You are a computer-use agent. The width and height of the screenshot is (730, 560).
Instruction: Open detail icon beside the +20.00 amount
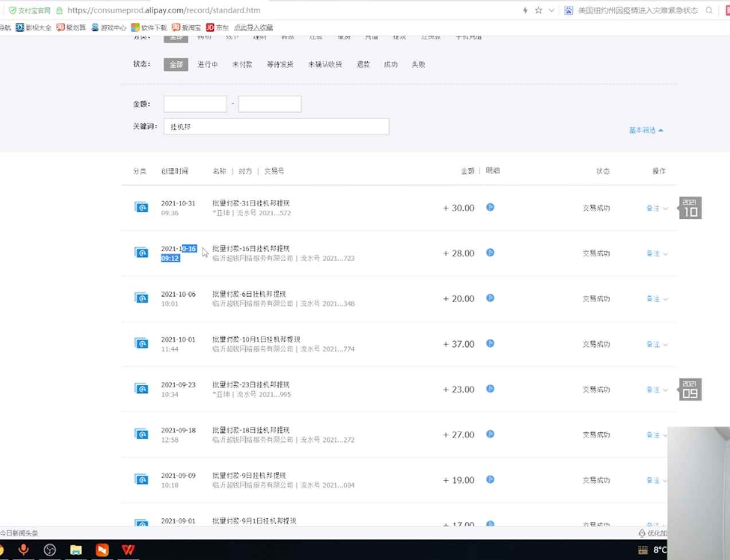click(x=490, y=298)
